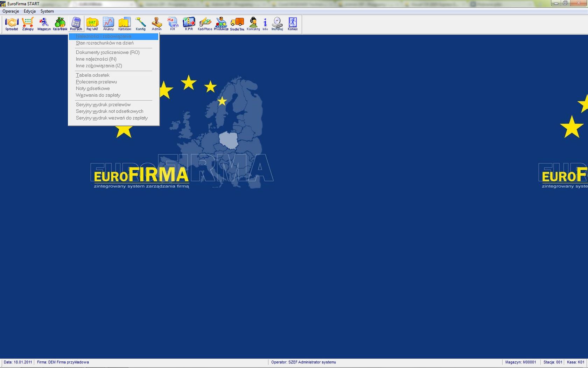Open the KH accounting icon
This screenshot has width=588, height=368.
click(x=173, y=24)
